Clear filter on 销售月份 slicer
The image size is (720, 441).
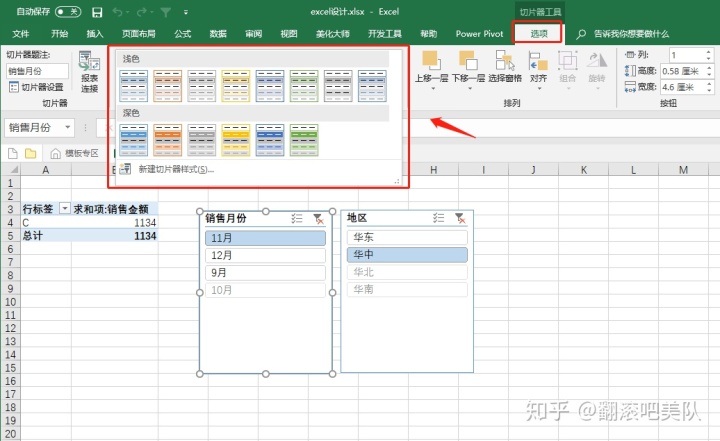tap(318, 219)
